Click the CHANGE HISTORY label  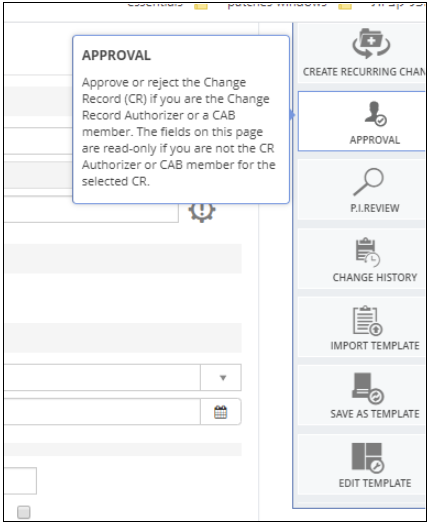coord(375,277)
